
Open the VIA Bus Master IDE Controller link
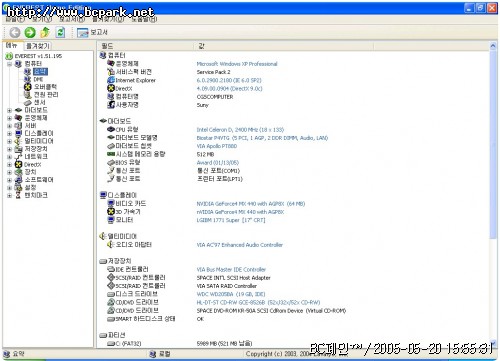231,270
